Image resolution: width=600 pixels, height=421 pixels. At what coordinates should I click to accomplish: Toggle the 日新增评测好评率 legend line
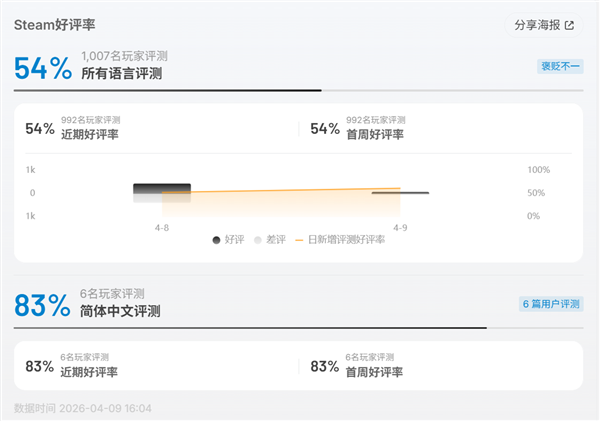point(300,240)
